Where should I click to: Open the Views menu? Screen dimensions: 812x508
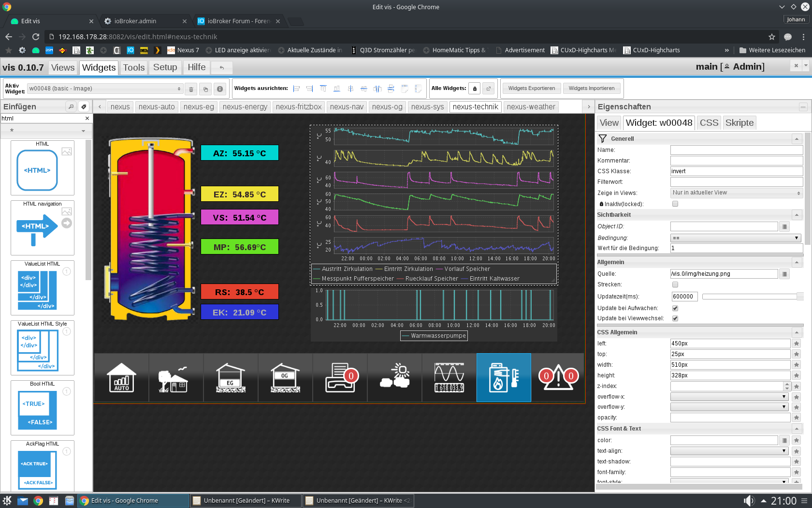(63, 68)
